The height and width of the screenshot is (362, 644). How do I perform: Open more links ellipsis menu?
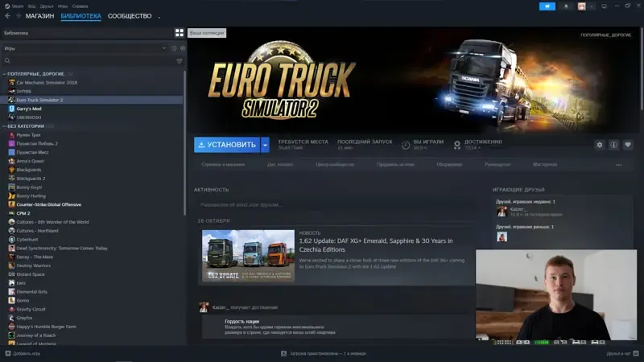(x=618, y=165)
